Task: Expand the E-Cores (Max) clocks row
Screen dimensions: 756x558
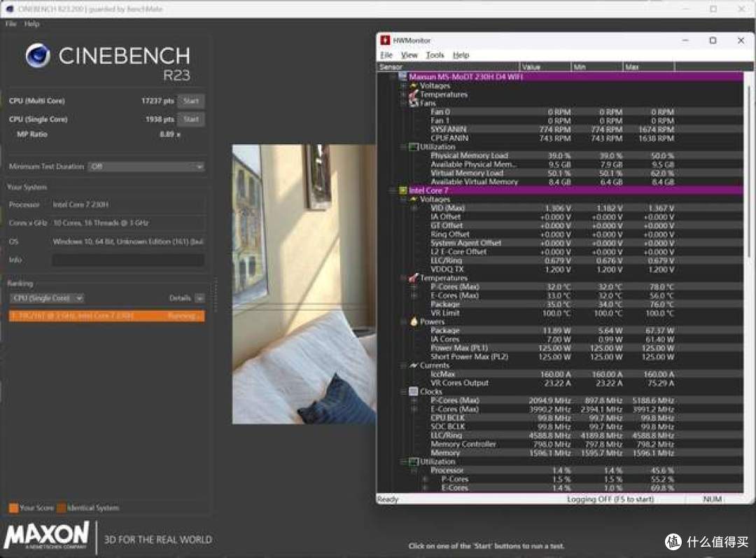Action: point(414,409)
